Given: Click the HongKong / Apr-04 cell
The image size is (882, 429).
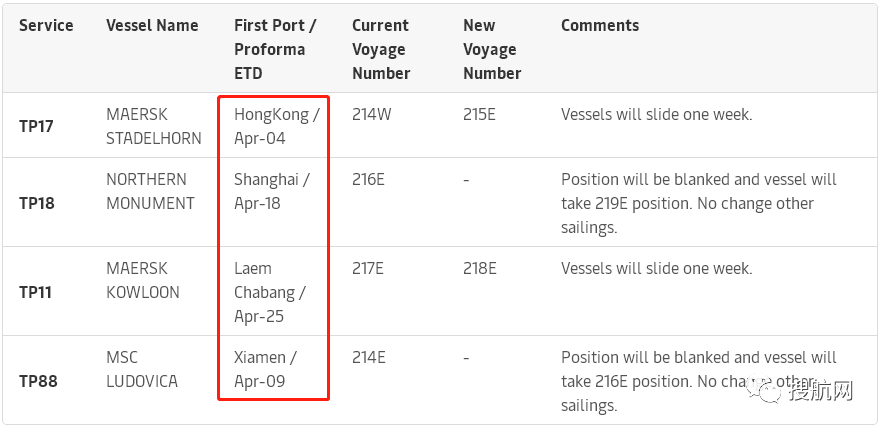Looking at the screenshot, I should 276,127.
